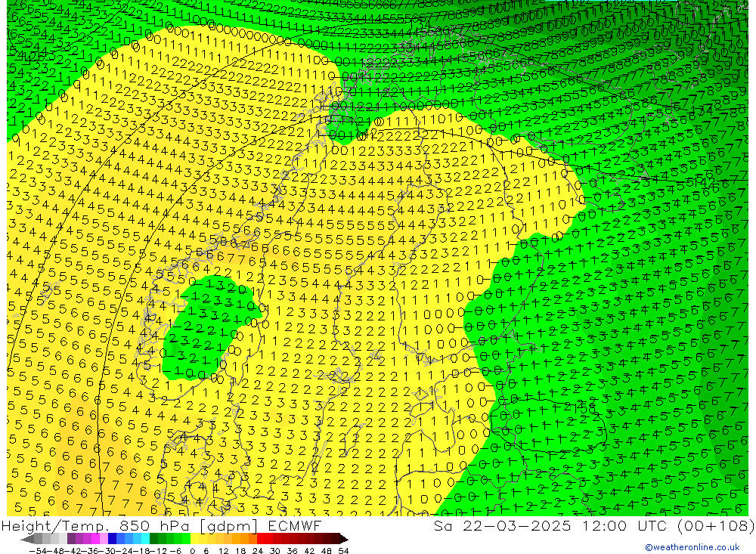Click the 42 legend scale value

[309, 551]
